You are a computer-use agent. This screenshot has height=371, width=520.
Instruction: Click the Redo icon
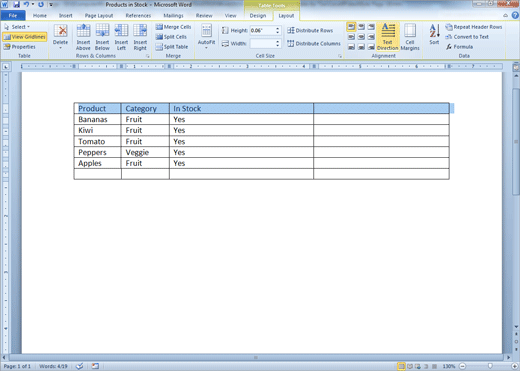coord(41,5)
